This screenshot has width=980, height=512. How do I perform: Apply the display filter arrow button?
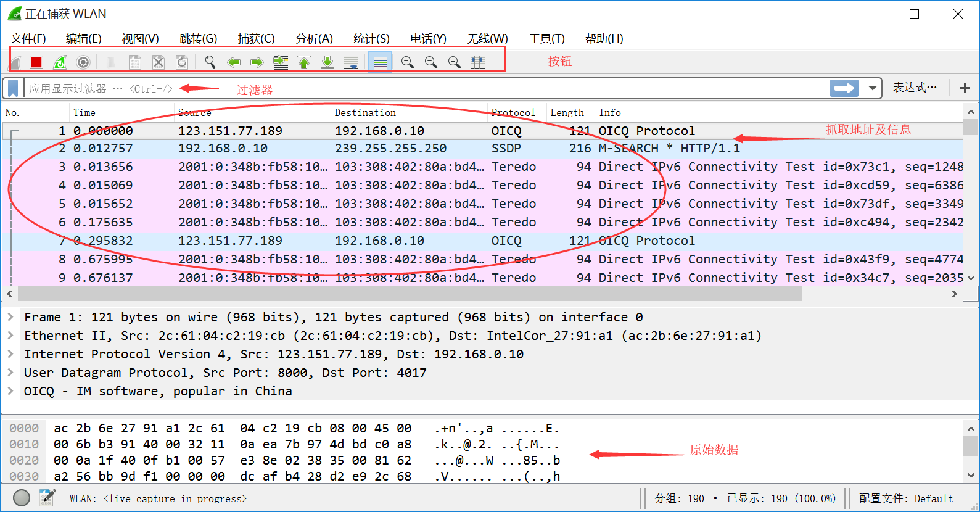(844, 88)
